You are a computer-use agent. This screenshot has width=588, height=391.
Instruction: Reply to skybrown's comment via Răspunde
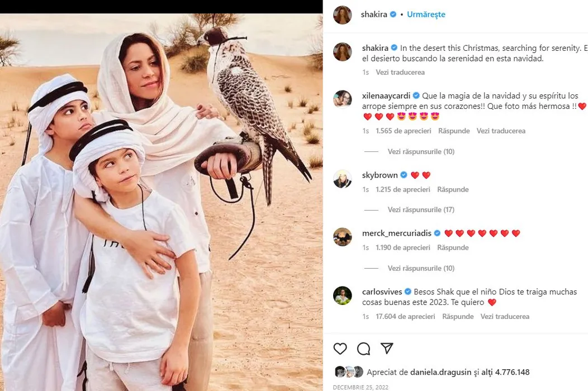[x=453, y=189]
